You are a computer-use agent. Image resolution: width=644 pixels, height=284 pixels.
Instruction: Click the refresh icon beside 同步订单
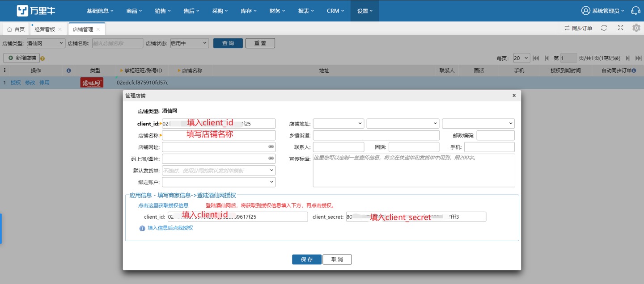click(604, 28)
